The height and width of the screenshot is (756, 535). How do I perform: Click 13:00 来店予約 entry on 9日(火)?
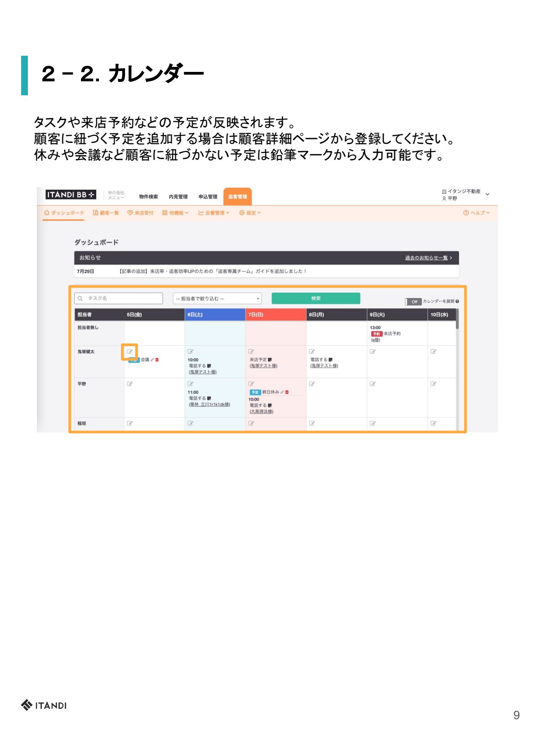[x=386, y=334]
